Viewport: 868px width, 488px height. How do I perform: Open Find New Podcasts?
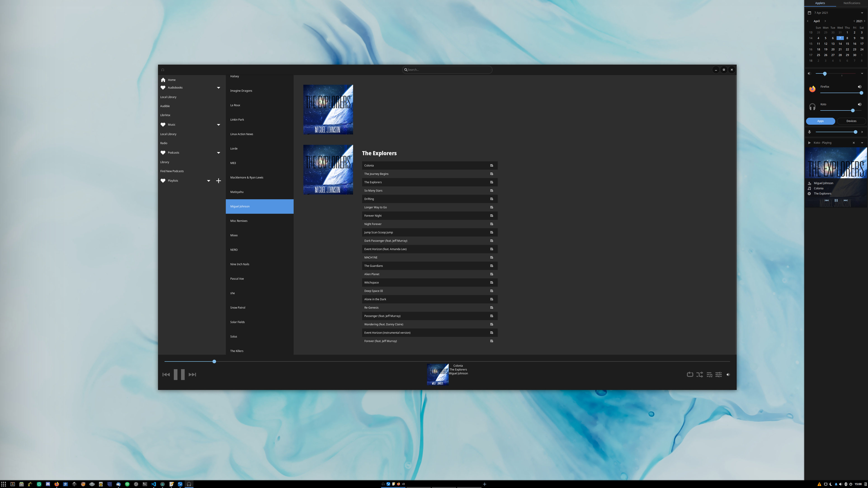click(172, 171)
